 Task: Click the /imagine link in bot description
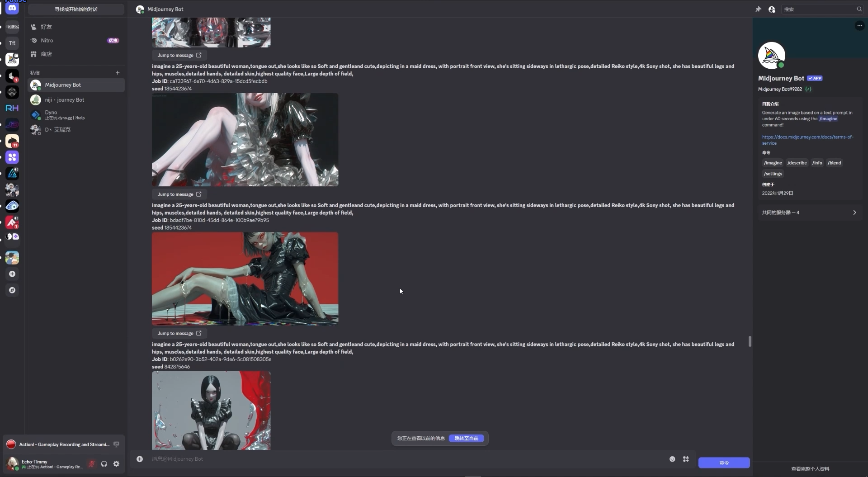[x=828, y=119]
